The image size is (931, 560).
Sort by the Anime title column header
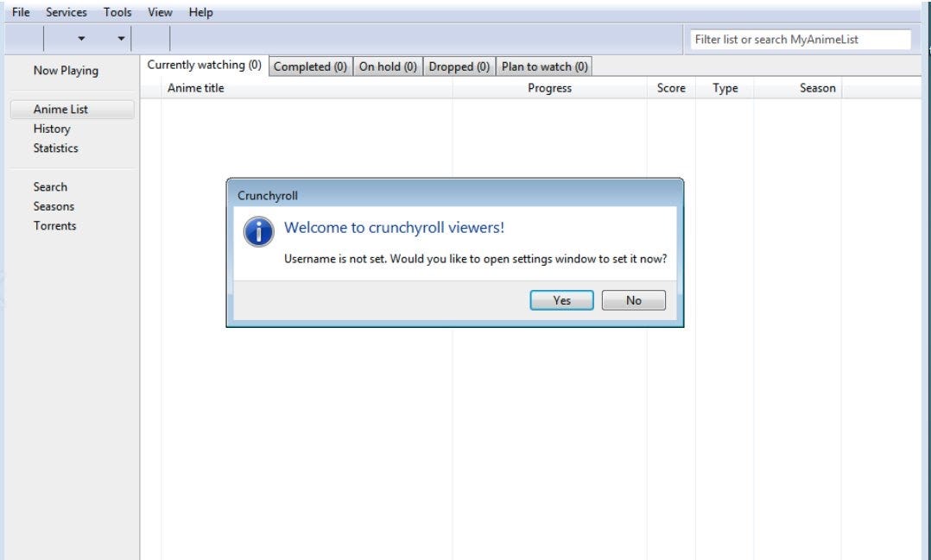point(307,88)
